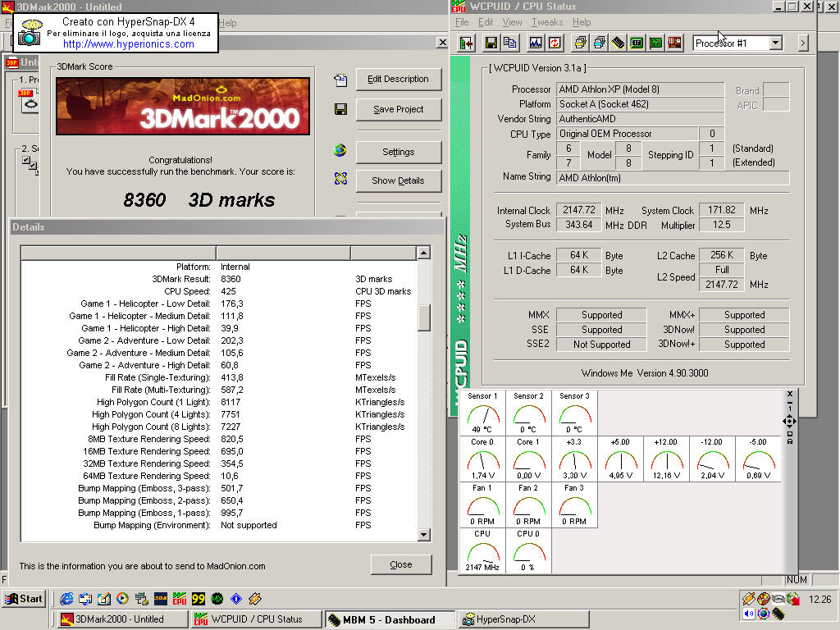
Task: Click the CPU 2147 MHz gauge
Action: [482, 550]
